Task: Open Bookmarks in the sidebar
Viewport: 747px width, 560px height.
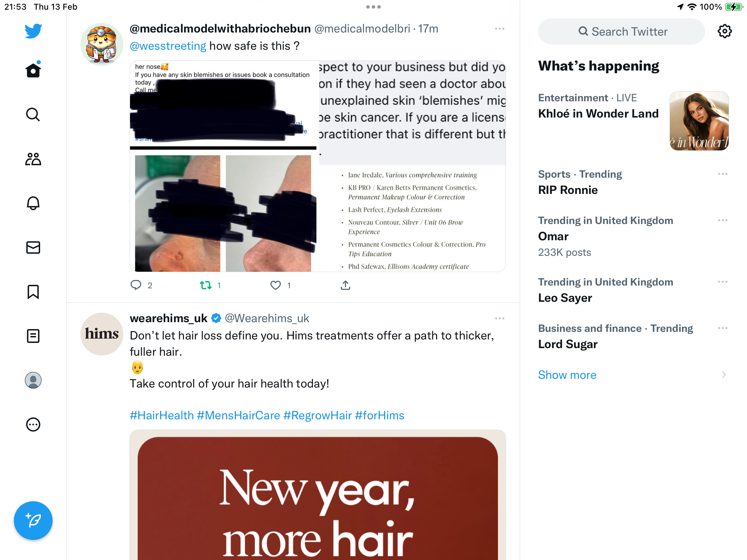Action: 33,292
